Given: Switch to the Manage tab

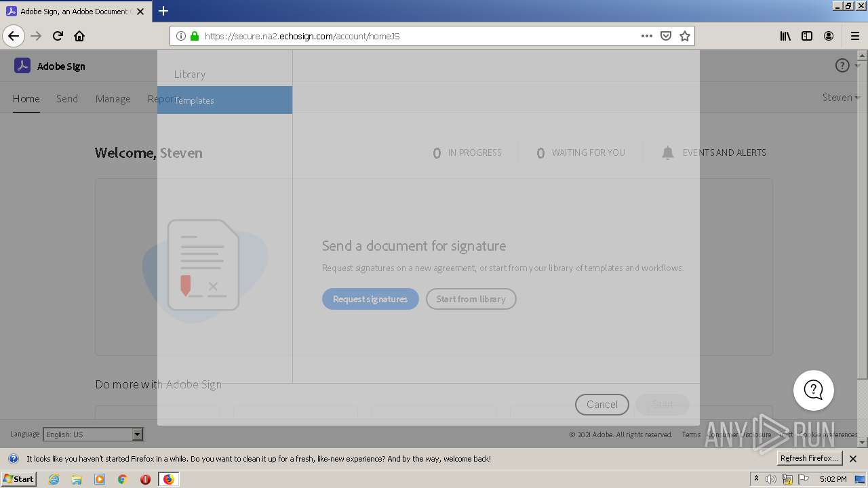Looking at the screenshot, I should [113, 98].
